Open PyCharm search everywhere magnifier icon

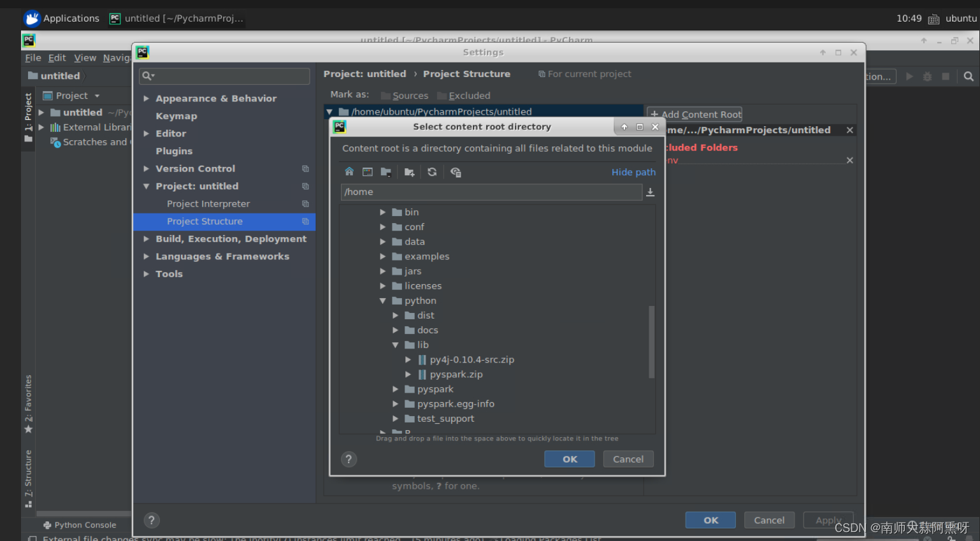(969, 76)
